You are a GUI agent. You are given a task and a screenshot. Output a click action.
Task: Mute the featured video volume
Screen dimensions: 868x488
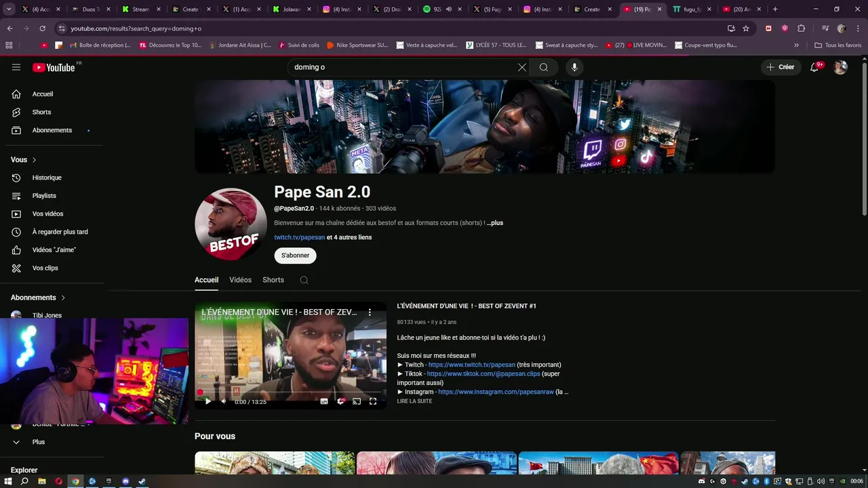pos(224,401)
